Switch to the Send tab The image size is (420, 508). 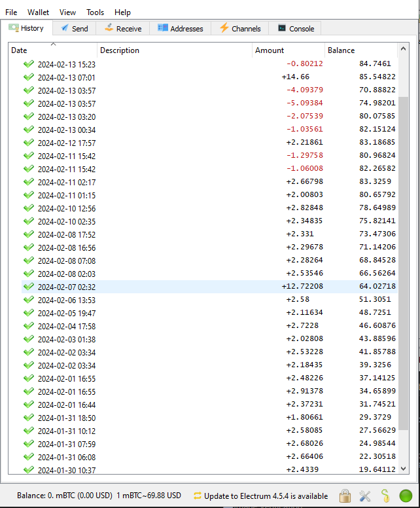point(75,29)
